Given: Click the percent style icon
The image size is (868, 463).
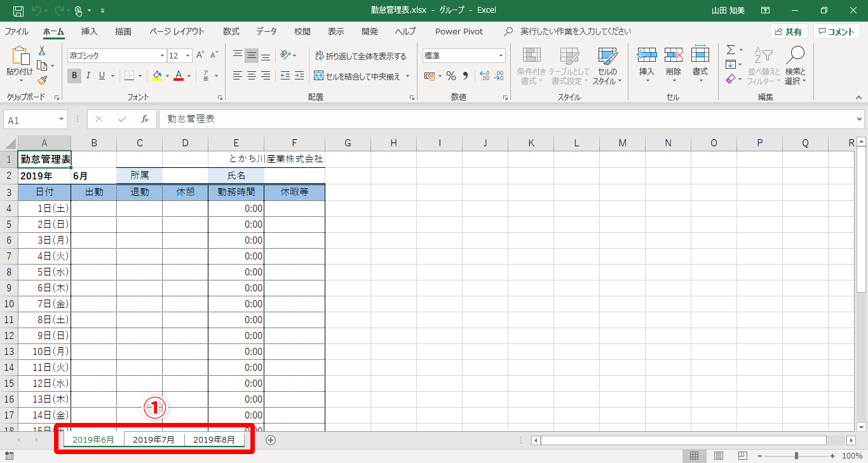Looking at the screenshot, I should (x=451, y=76).
